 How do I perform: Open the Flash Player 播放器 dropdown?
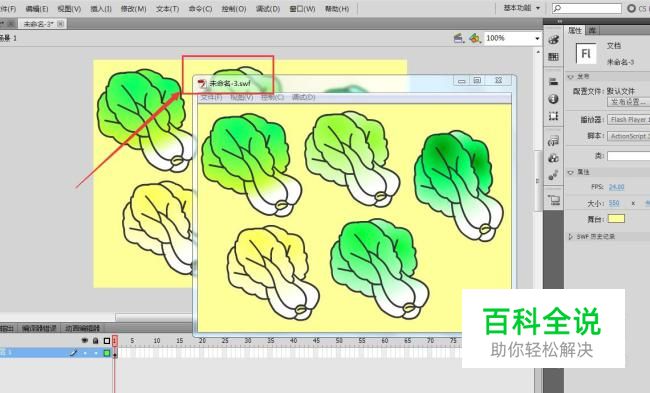click(x=628, y=120)
